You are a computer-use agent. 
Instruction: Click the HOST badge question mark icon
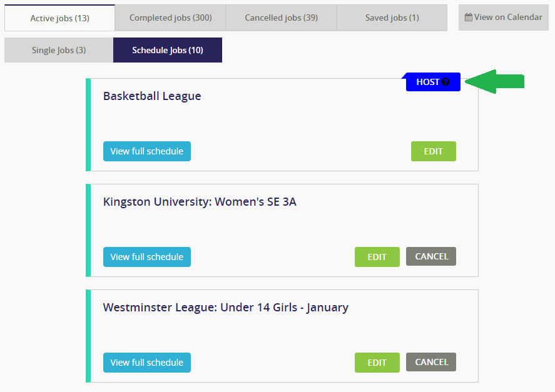click(446, 82)
